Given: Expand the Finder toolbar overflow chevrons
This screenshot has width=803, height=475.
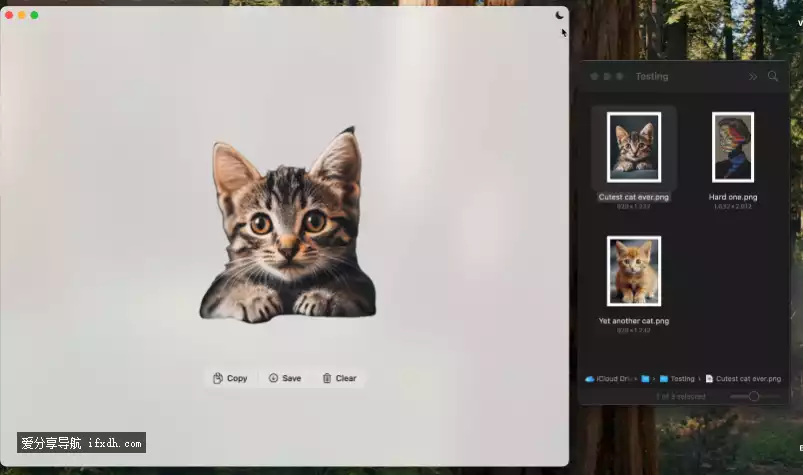Looking at the screenshot, I should (x=753, y=76).
